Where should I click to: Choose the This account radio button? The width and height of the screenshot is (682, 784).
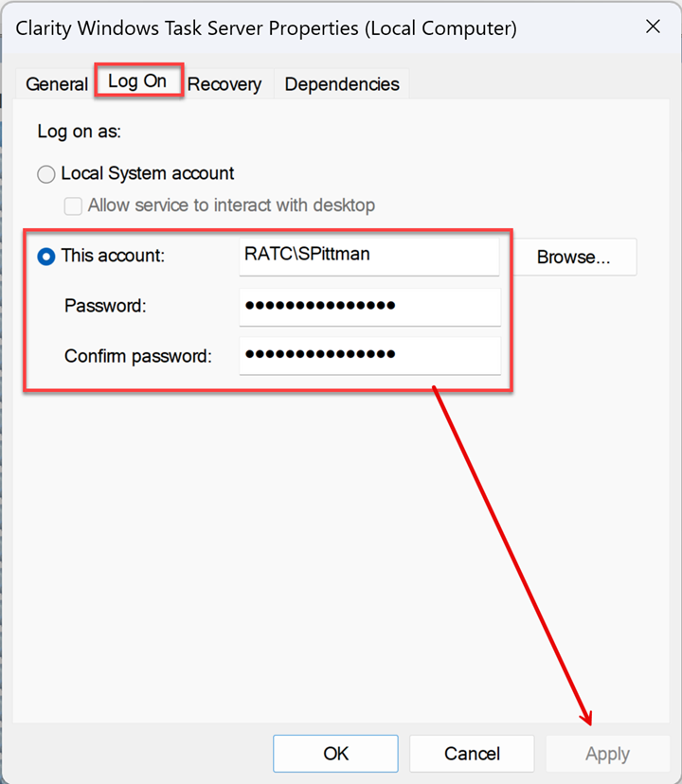(x=46, y=256)
